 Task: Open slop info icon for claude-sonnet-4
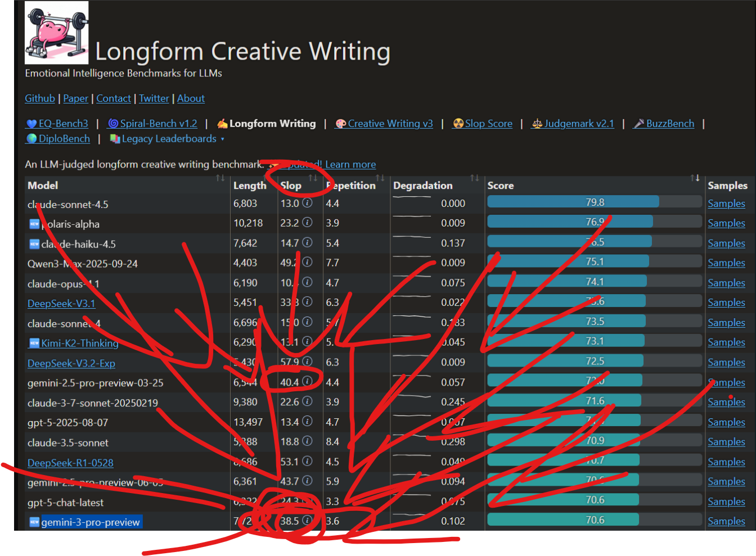(x=307, y=322)
